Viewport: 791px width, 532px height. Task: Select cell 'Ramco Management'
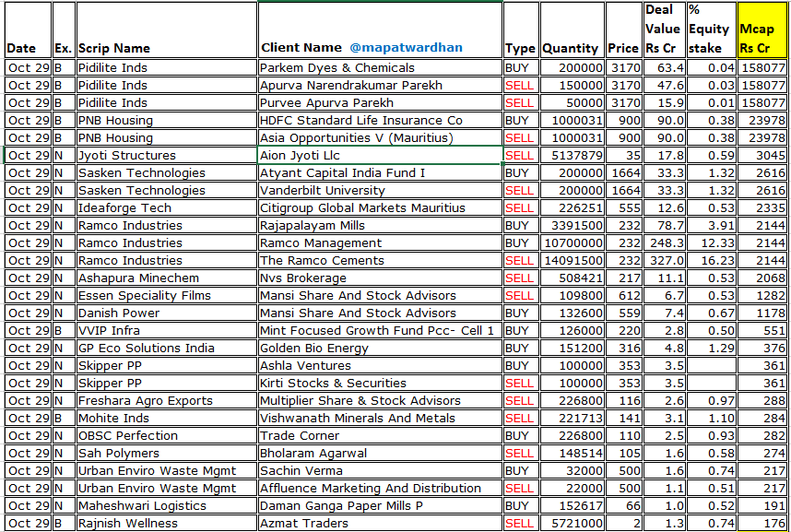380,242
